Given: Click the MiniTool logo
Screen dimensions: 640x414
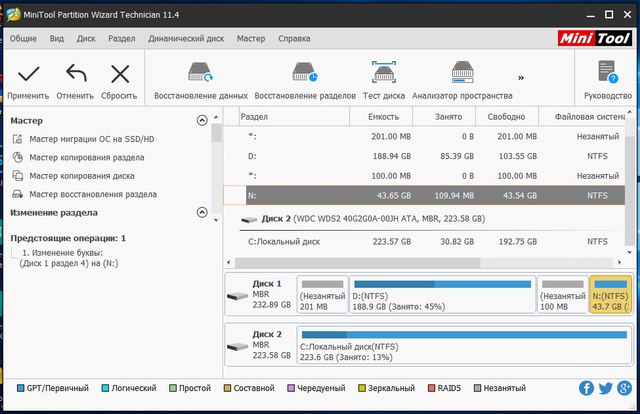Looking at the screenshot, I should [x=595, y=38].
